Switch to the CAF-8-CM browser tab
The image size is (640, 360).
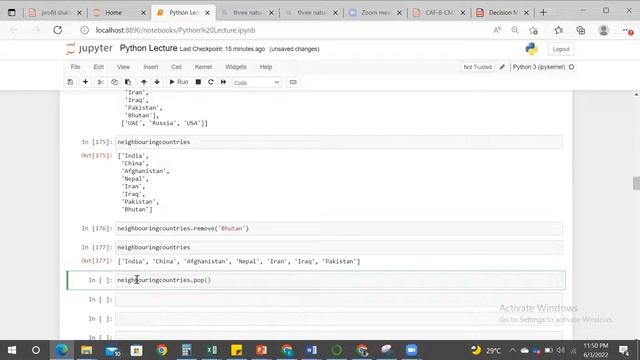[x=439, y=13]
